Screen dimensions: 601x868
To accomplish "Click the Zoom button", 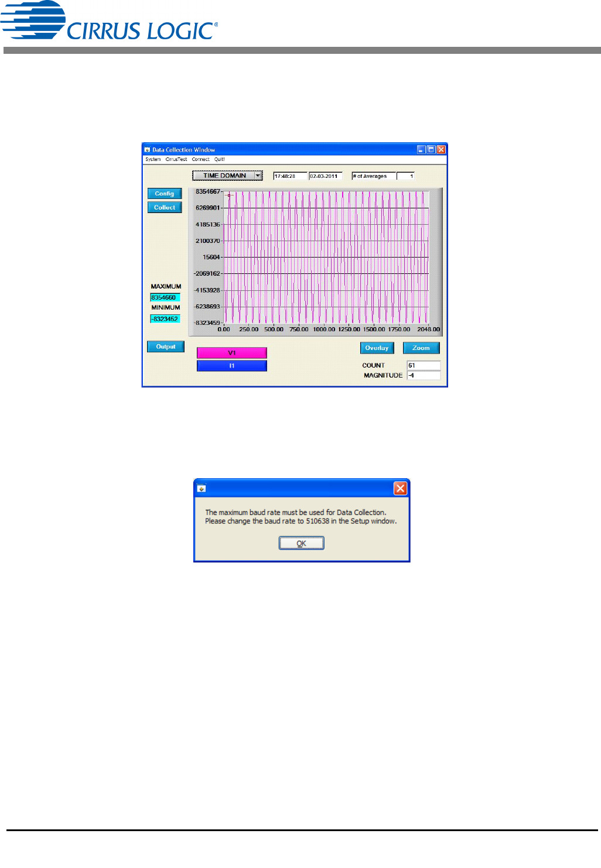I will click(x=421, y=348).
